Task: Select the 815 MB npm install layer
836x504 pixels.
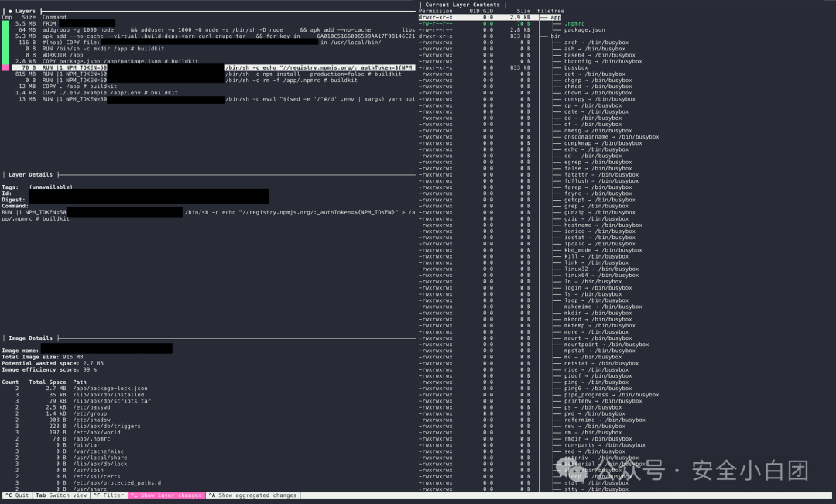Action: point(208,74)
